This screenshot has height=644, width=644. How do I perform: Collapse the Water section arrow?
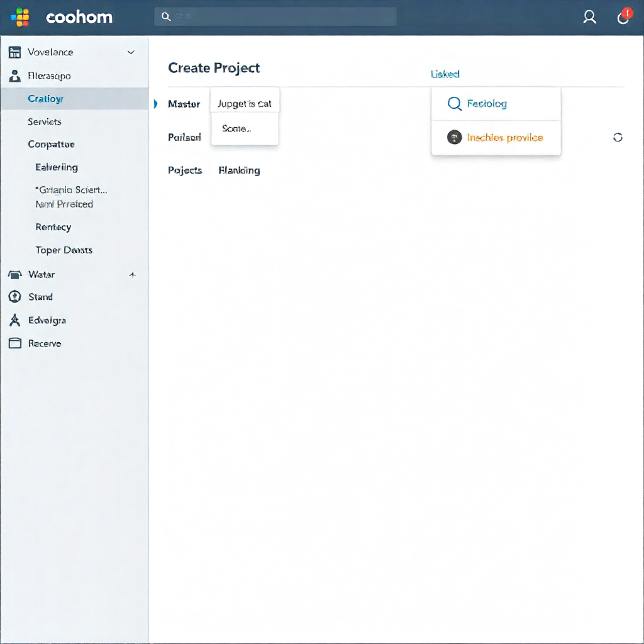point(132,274)
